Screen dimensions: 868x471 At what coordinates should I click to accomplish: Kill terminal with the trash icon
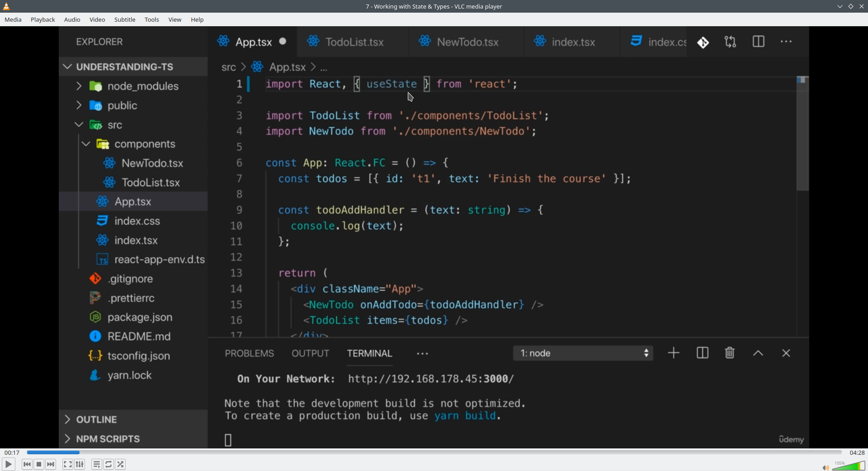730,353
